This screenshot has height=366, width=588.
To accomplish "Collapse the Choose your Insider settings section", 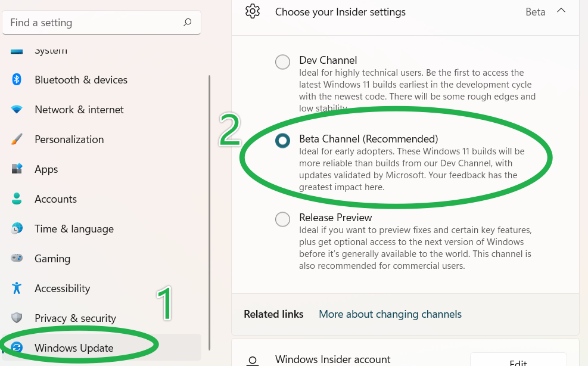I will 561,11.
